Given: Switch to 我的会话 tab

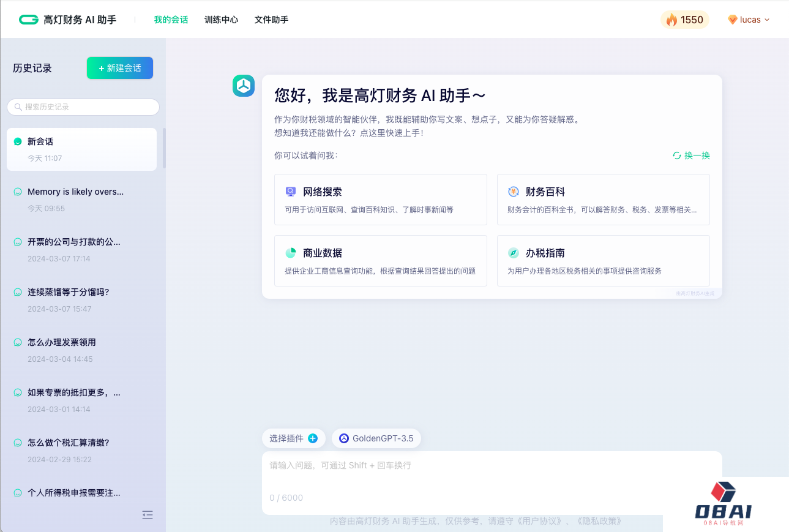Looking at the screenshot, I should pyautogui.click(x=171, y=20).
